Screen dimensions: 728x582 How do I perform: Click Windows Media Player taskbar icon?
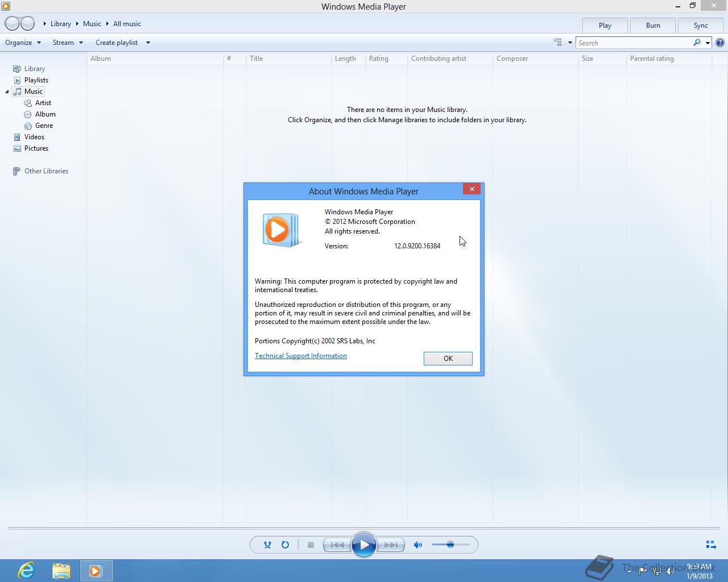96,570
